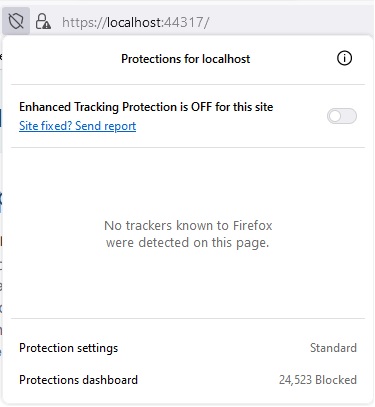Viewport: 375px width, 407px height.
Task: View the "24,523 Blocked" count
Action: pos(318,380)
